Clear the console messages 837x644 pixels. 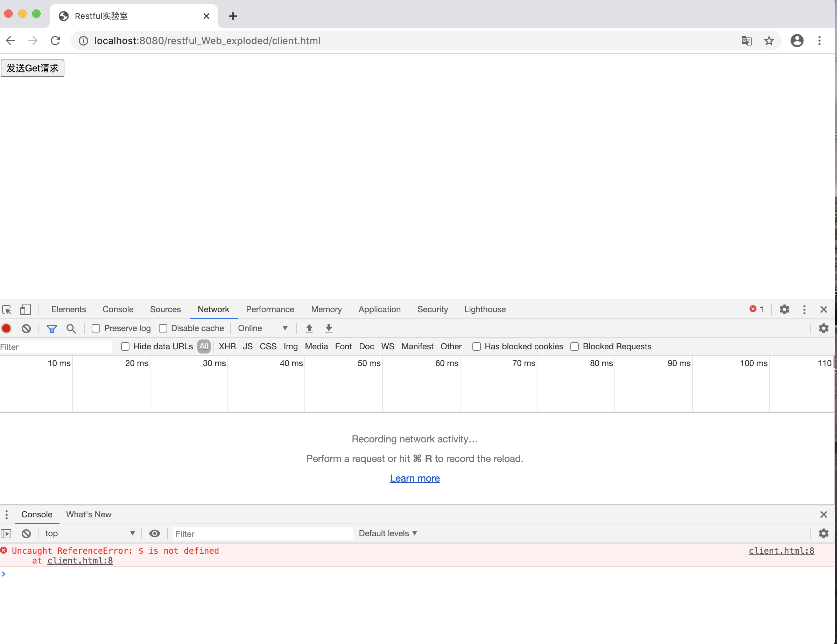tap(26, 534)
